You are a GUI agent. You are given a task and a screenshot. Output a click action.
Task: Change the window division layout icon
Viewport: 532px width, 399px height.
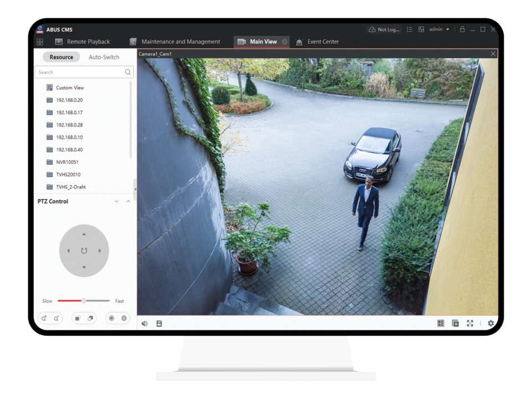441,323
